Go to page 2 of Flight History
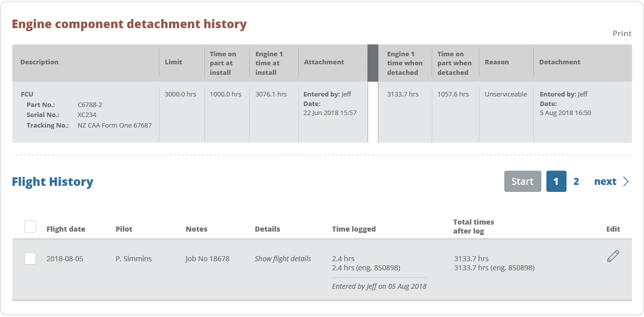 click(576, 181)
